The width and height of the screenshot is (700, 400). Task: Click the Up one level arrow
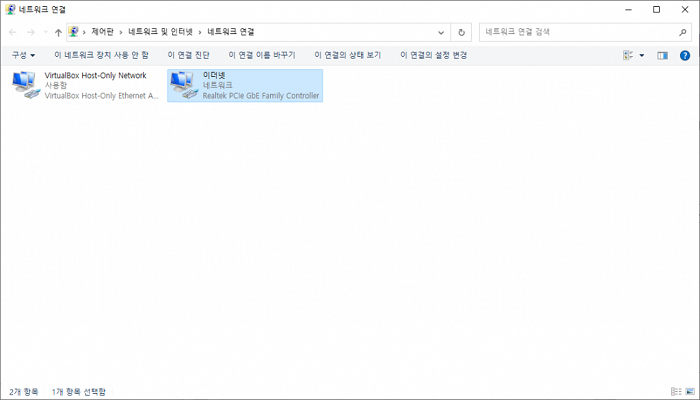coord(58,32)
